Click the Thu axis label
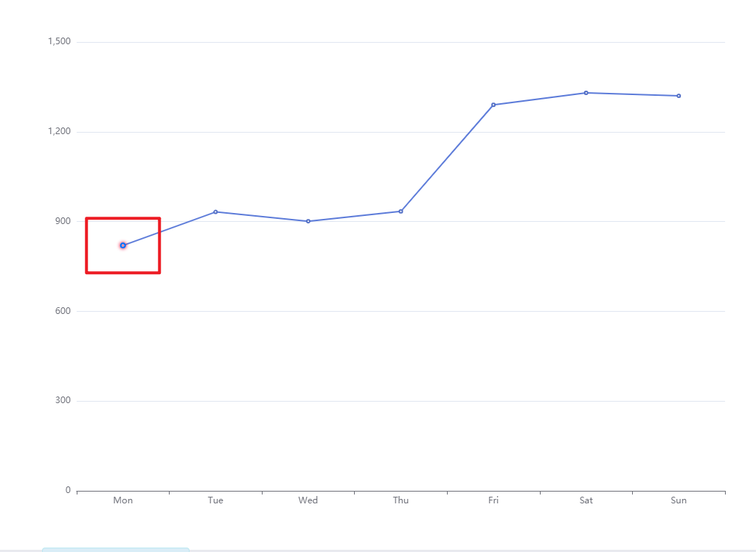This screenshot has width=756, height=552. point(400,500)
